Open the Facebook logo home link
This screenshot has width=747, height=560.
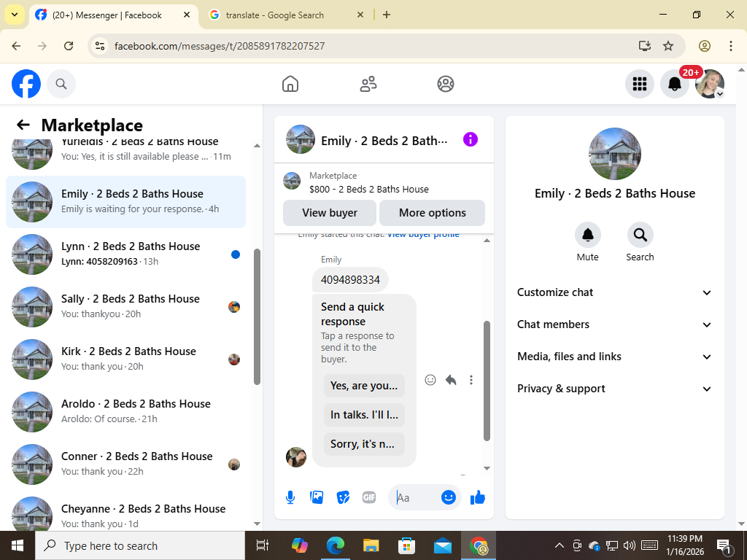coord(26,84)
